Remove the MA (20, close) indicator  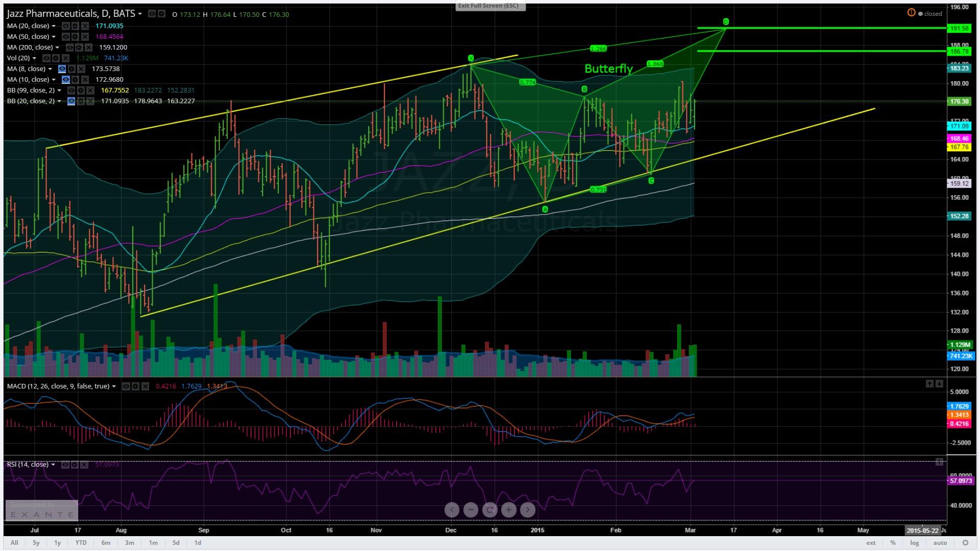tap(85, 26)
